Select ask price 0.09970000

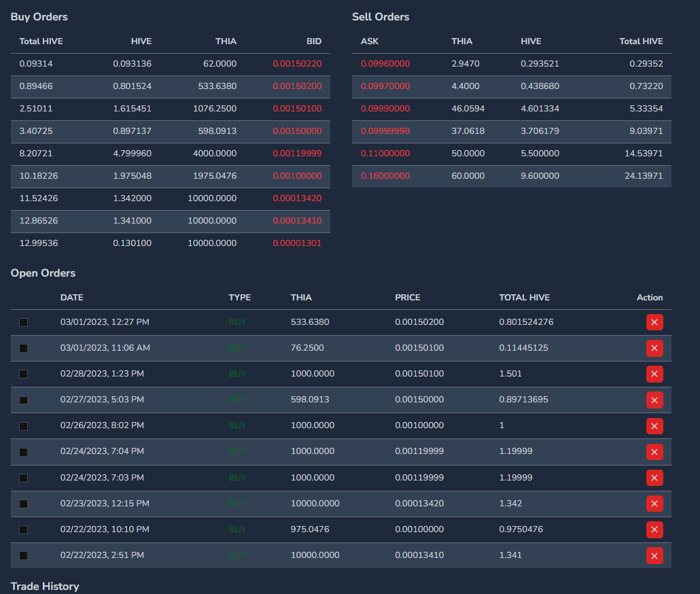click(x=385, y=86)
